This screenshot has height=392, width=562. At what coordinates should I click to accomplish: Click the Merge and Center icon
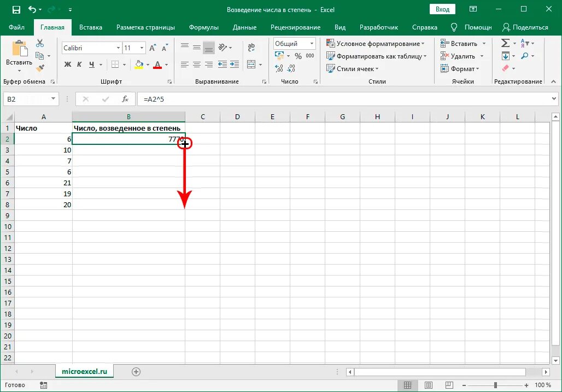coord(251,65)
